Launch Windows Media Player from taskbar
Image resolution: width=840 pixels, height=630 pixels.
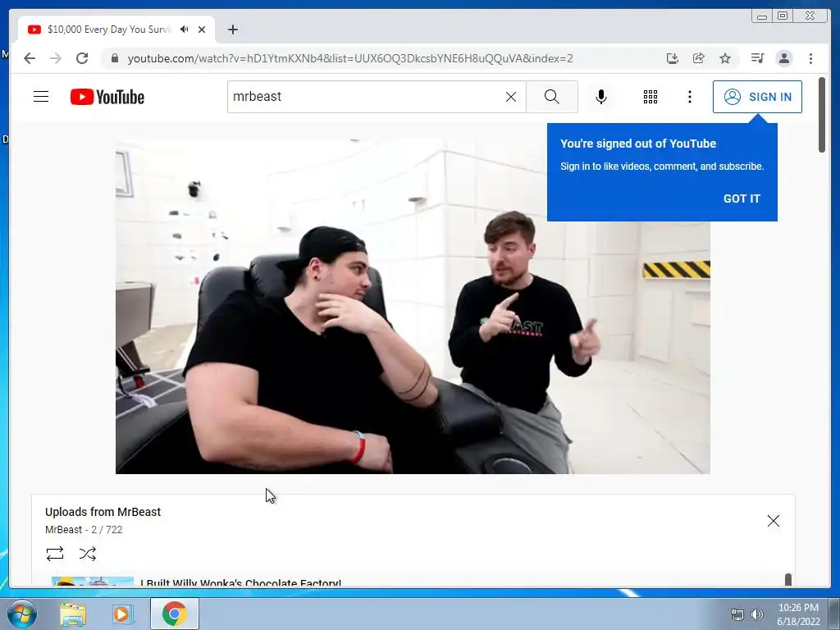pyautogui.click(x=121, y=614)
